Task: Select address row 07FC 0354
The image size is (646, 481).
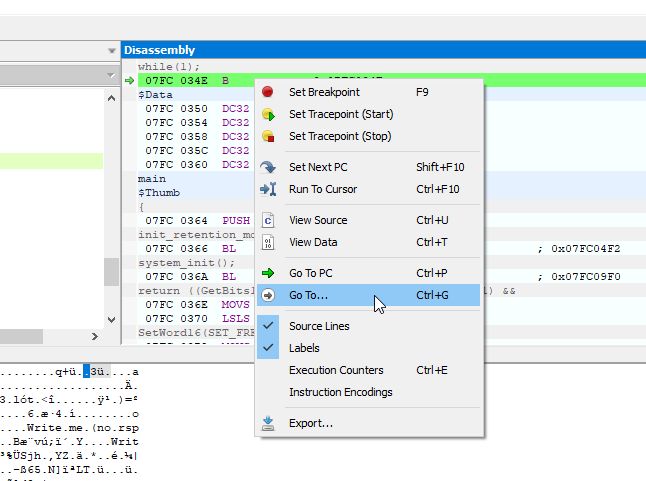Action: [x=197, y=123]
